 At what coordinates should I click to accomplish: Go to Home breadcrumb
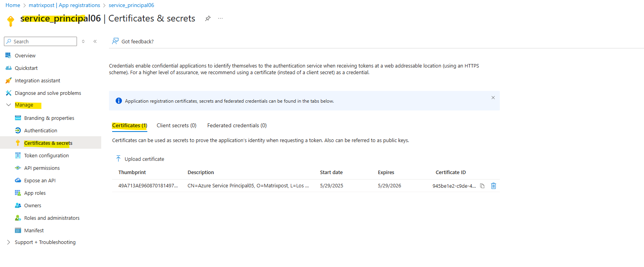[13, 5]
